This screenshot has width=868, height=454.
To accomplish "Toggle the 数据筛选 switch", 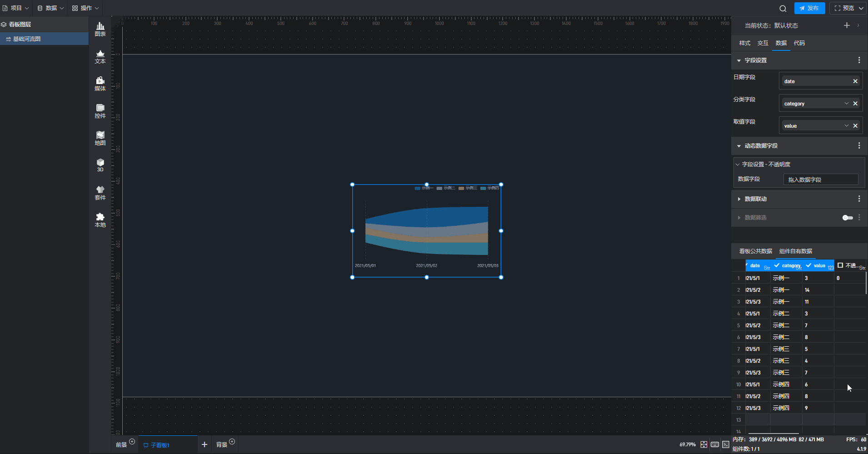I will [x=847, y=218].
